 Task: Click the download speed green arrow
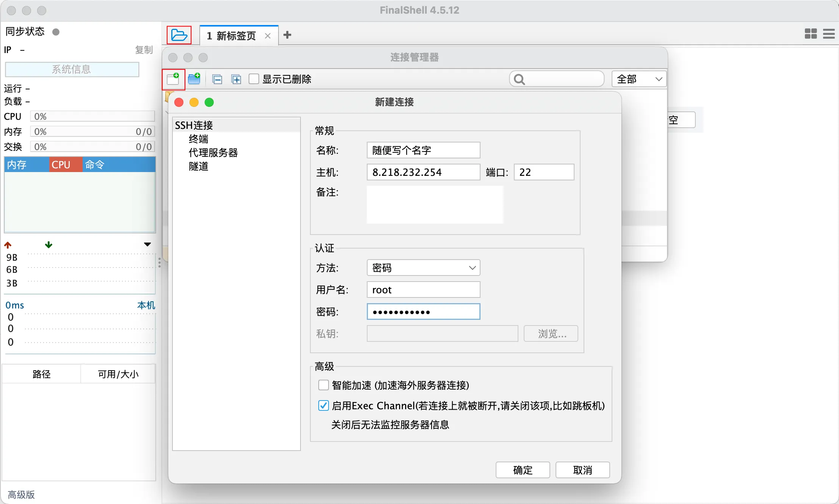(x=49, y=245)
